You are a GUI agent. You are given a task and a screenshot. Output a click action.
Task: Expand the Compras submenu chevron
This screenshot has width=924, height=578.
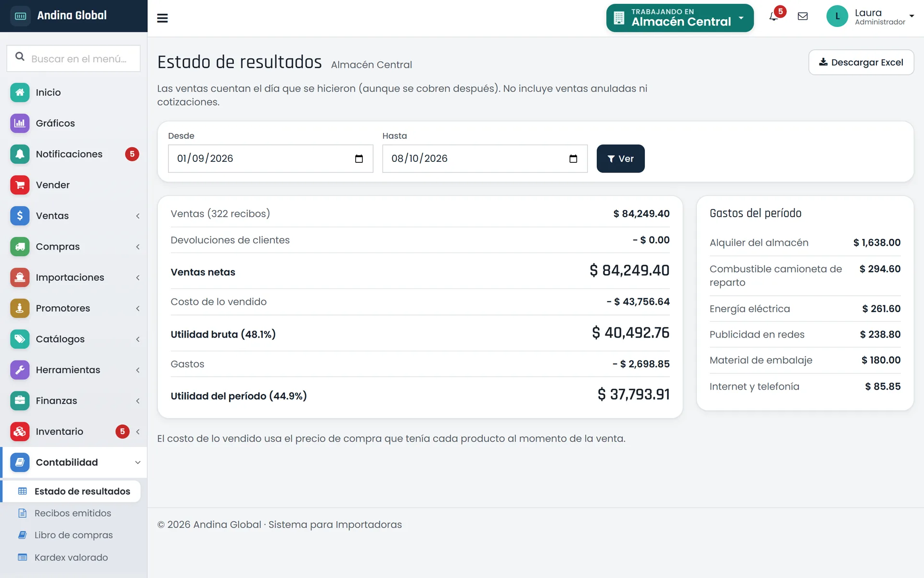pos(138,247)
